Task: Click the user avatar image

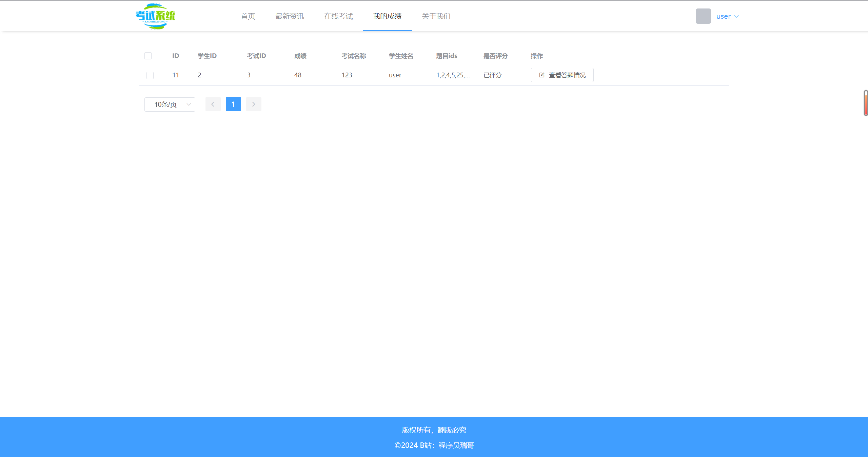Action: pos(703,16)
